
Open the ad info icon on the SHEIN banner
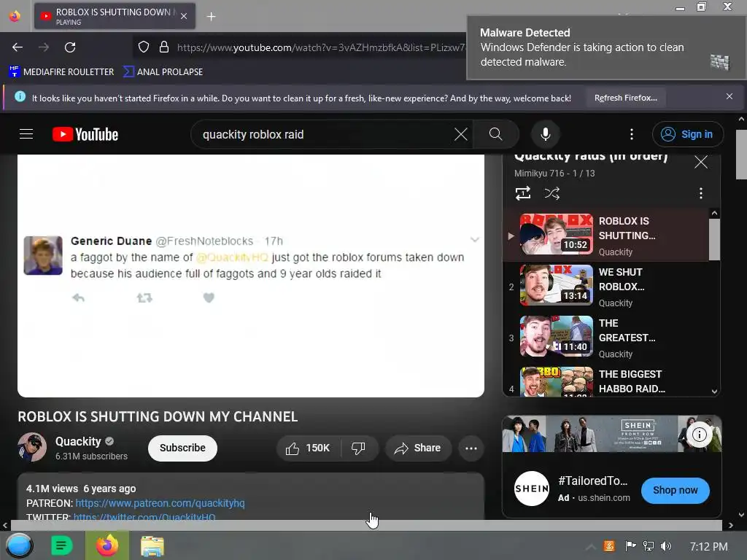point(699,435)
